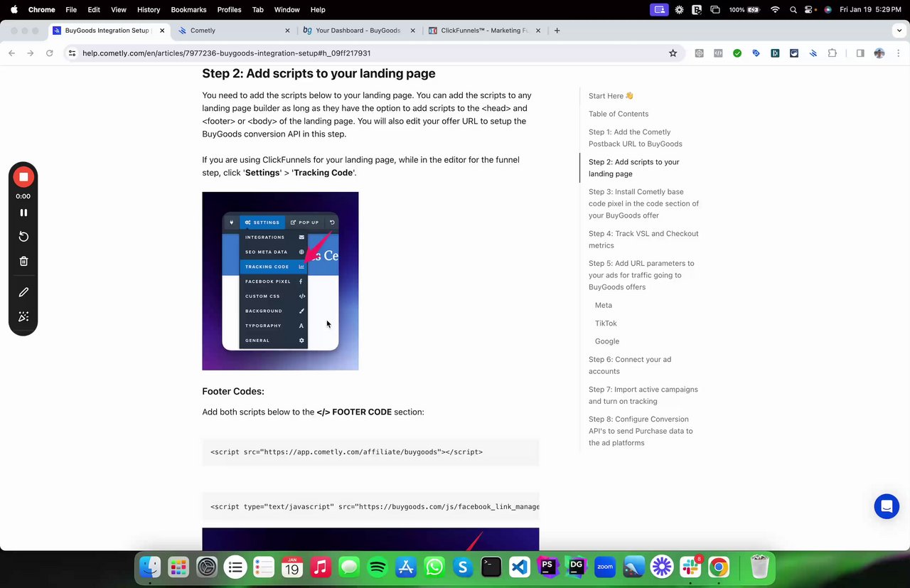Click the facebook_link_manager script code block

click(370, 507)
